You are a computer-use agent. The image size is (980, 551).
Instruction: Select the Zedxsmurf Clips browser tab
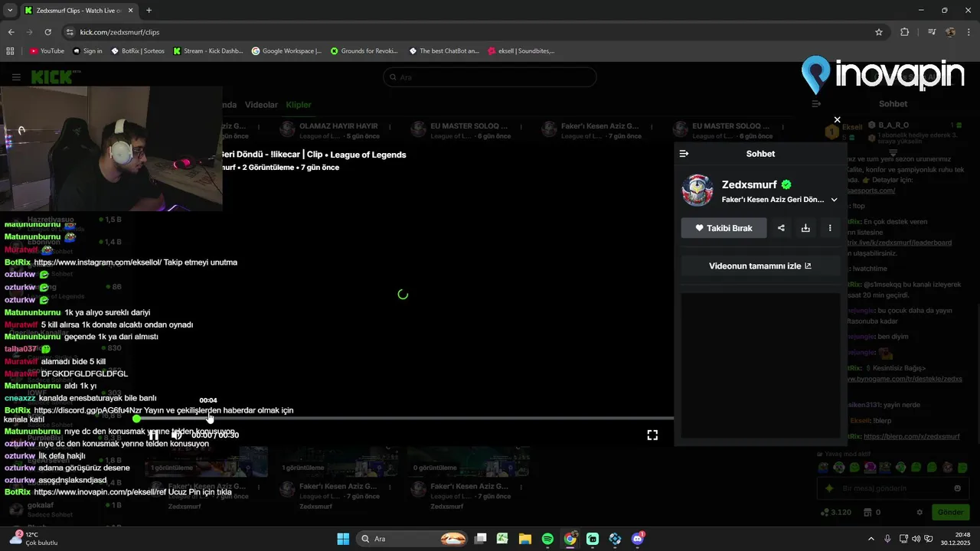click(78, 11)
